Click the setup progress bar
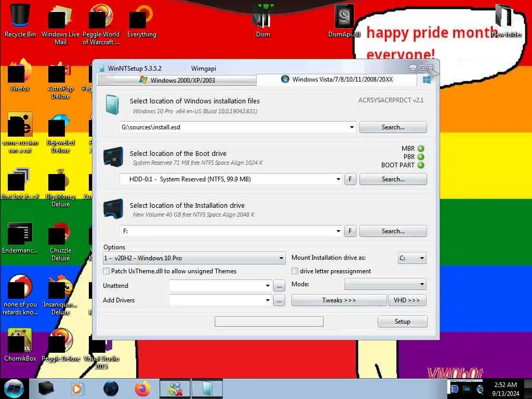 click(269, 321)
